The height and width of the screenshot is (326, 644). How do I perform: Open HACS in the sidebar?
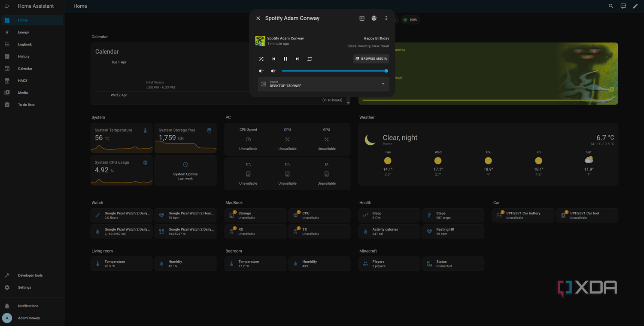32,80
